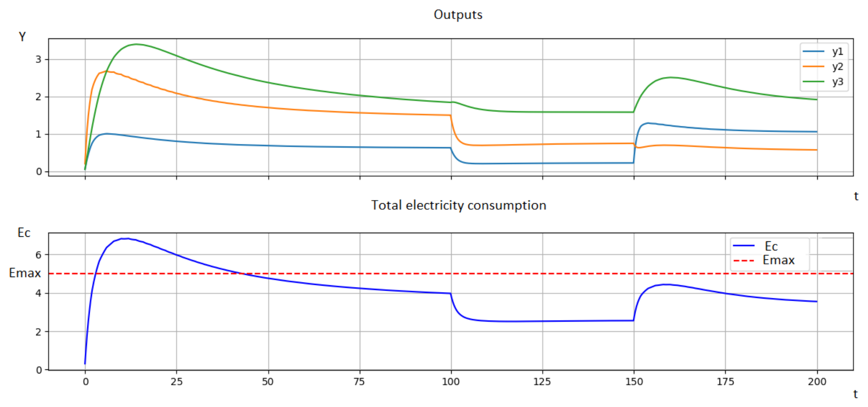Click the x-axis tick label 25
Image resolution: width=868 pixels, height=407 pixels.
tap(177, 382)
